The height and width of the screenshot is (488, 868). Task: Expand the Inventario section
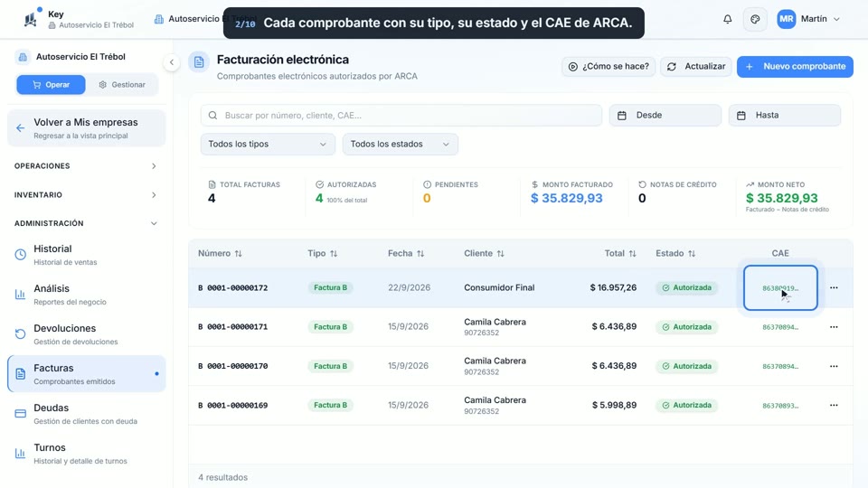[86, 195]
